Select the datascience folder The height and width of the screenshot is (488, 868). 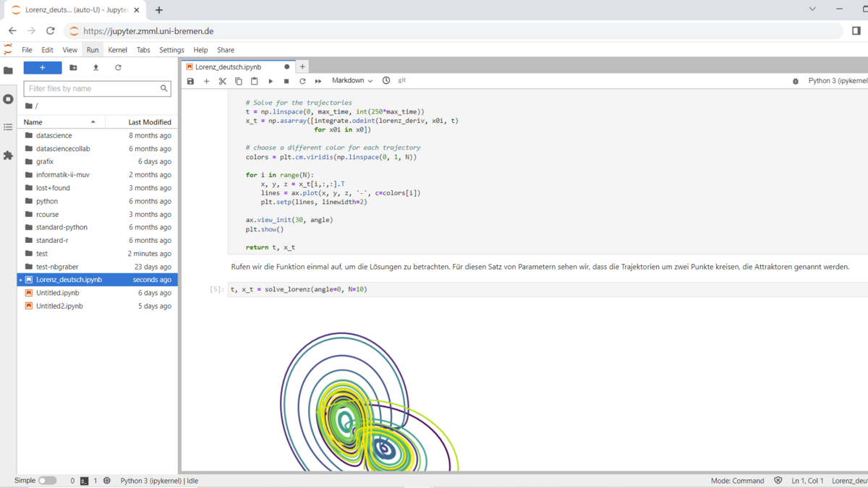tap(98, 135)
